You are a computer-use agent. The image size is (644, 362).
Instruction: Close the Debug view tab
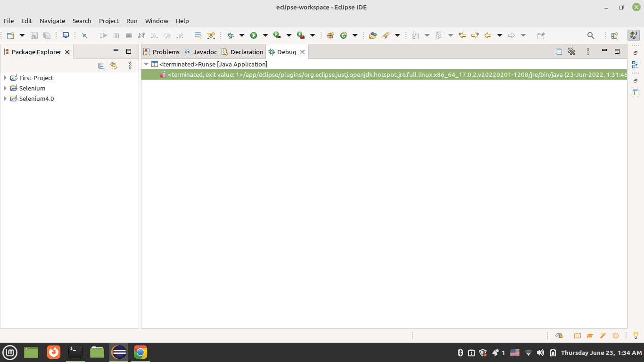pos(302,52)
